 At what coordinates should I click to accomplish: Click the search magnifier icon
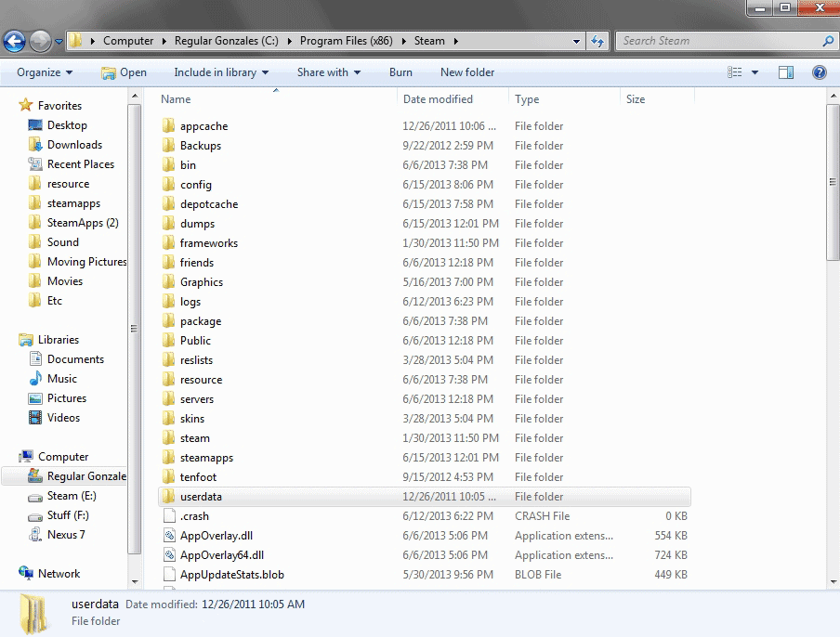[x=828, y=41]
